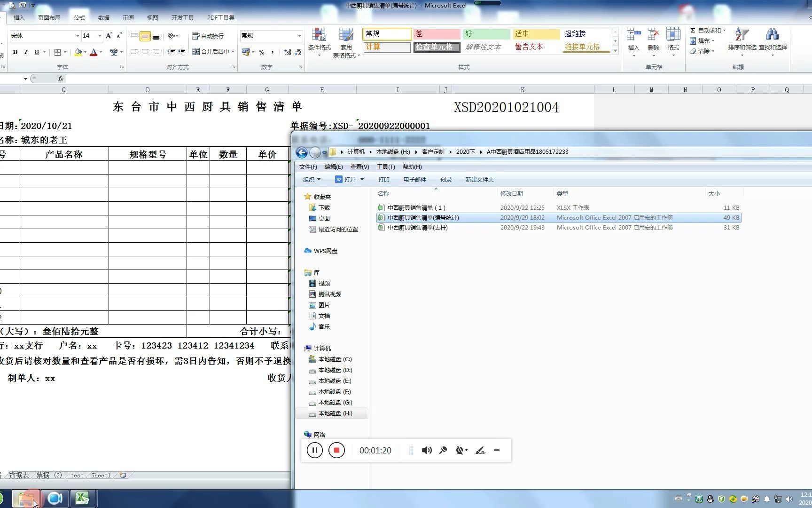Viewport: 812px width, 508px height.
Task: Open font name dropdown 宋体
Action: coord(78,36)
